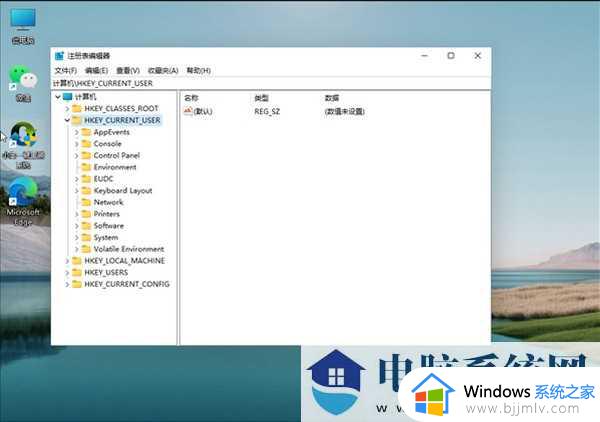Viewport: 600px width, 422px height.
Task: Expand the AppEvents chevron
Action: pyautogui.click(x=77, y=132)
